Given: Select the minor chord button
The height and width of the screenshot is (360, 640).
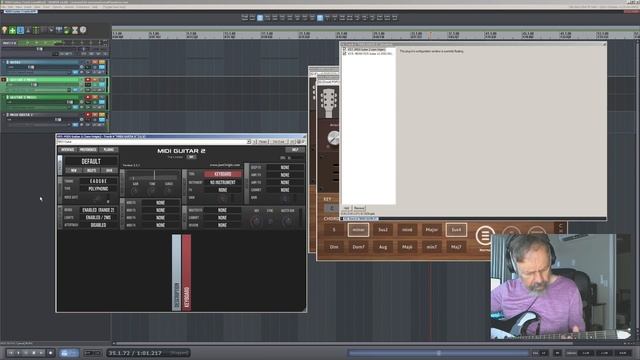Looking at the screenshot, I should pos(358,230).
